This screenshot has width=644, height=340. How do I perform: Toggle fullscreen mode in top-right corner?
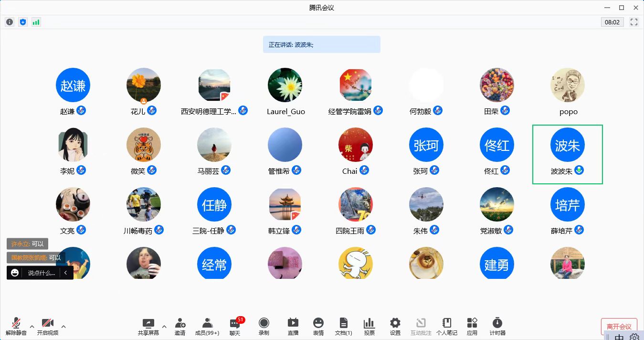[x=634, y=22]
